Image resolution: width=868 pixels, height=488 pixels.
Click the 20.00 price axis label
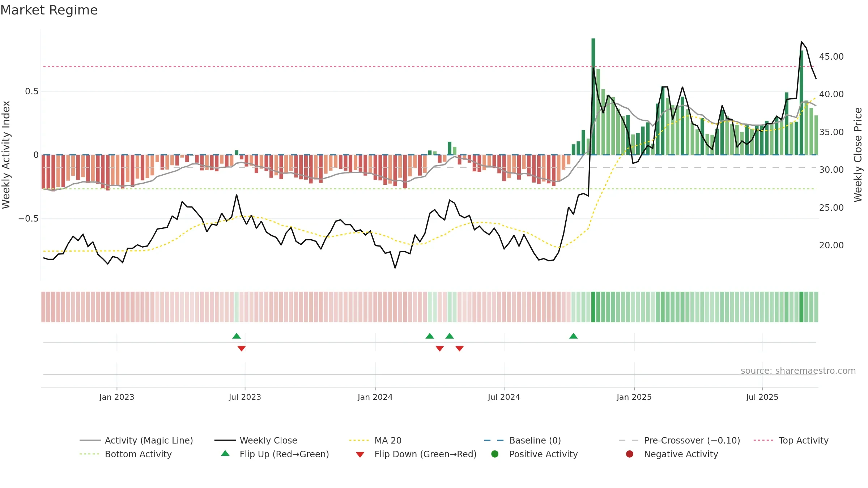pyautogui.click(x=831, y=245)
